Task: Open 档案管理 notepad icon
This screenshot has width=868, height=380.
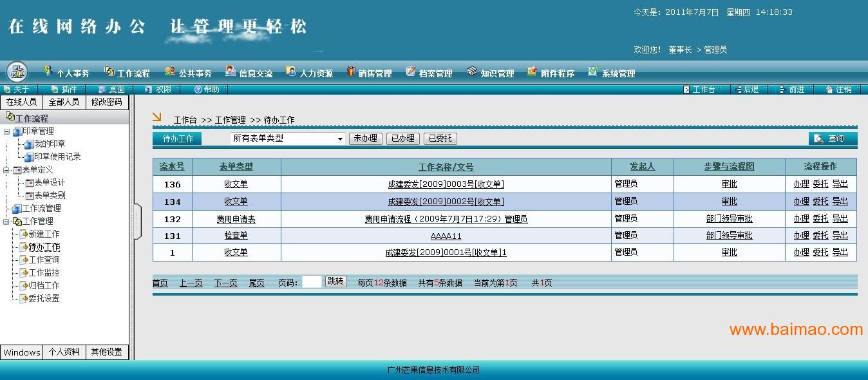Action: coord(411,71)
